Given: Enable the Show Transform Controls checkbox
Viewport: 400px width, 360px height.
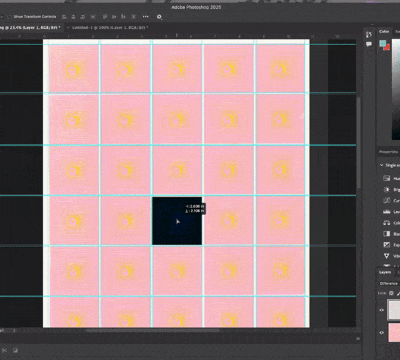Looking at the screenshot, I should point(9,16).
